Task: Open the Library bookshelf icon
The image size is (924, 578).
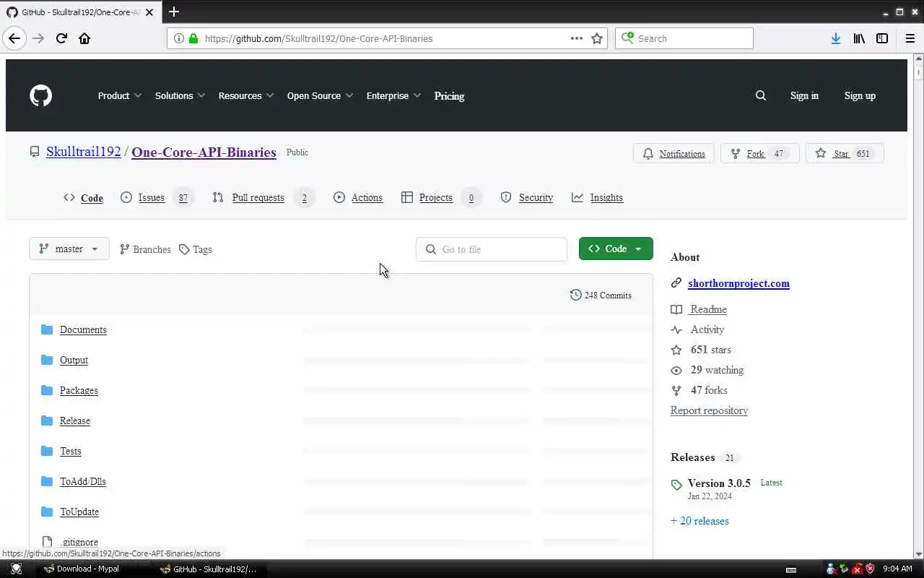Action: click(859, 38)
